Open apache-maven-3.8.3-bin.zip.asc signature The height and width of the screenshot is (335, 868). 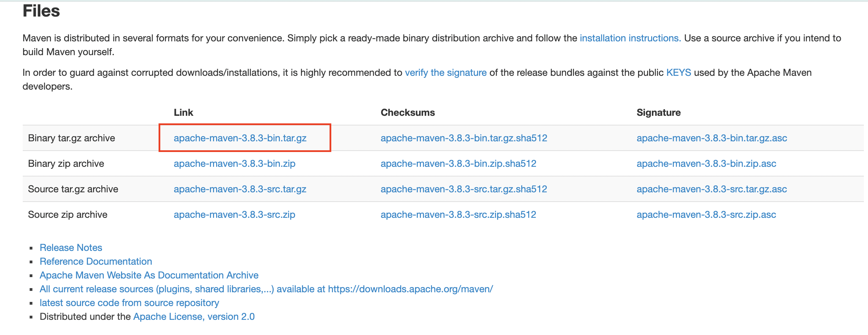click(x=706, y=164)
